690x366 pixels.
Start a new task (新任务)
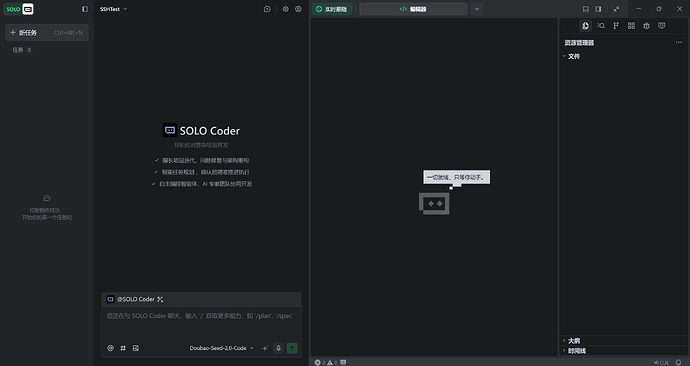click(47, 33)
